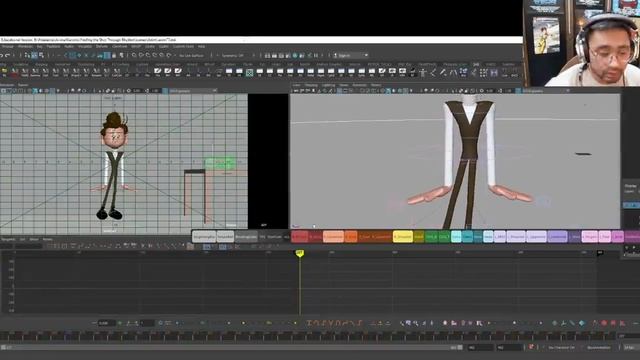Click the webcam video thumbnail
The image size is (640, 360).
coord(581,43)
